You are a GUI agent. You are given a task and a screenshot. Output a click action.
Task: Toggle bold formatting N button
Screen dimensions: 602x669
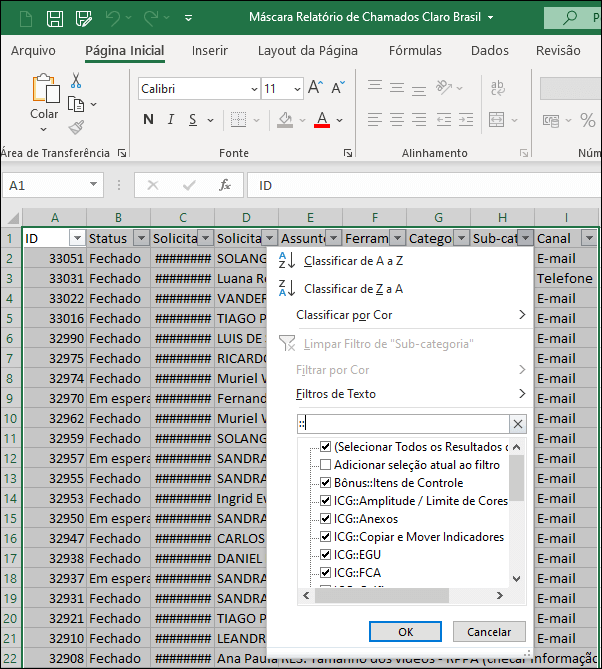148,119
